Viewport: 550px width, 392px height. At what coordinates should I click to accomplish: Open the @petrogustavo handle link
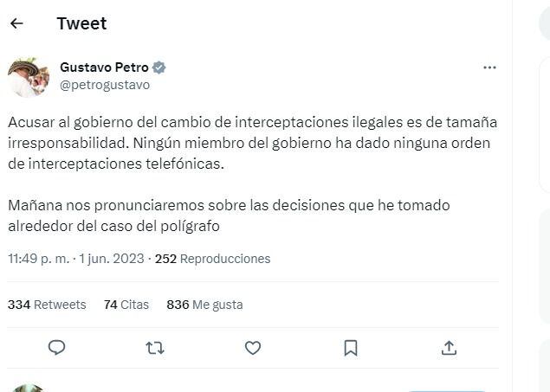pyautogui.click(x=104, y=85)
